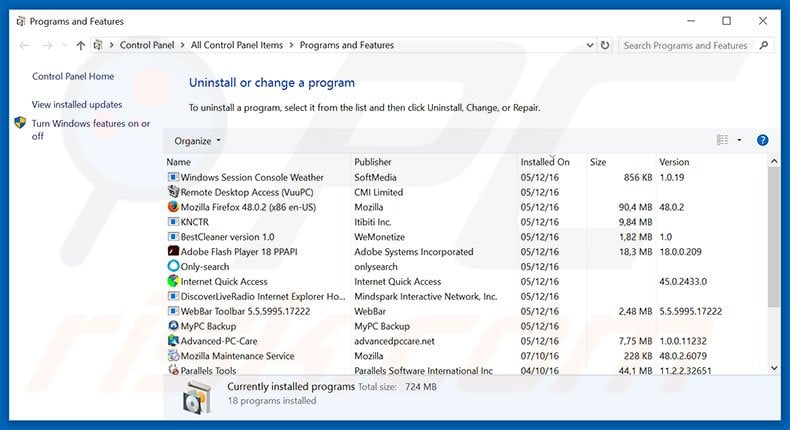The width and height of the screenshot is (790, 430).
Task: Refresh the Programs and Features list
Action: click(x=605, y=45)
